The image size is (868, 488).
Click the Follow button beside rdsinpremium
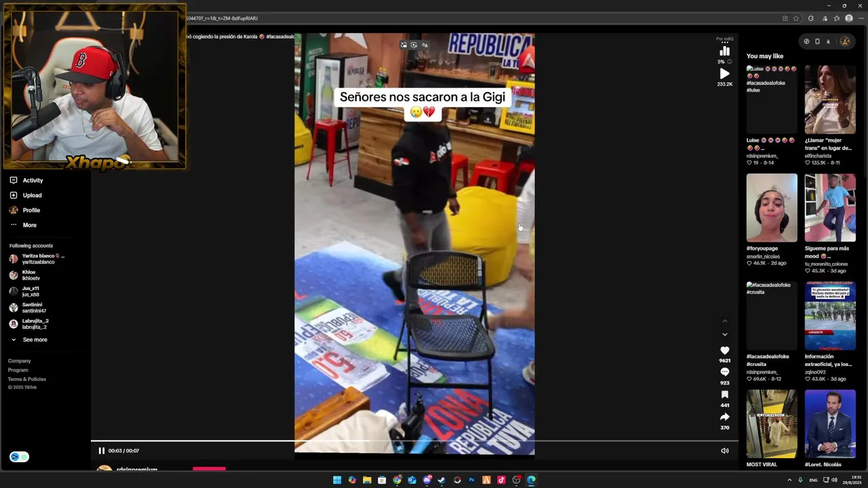click(x=209, y=468)
